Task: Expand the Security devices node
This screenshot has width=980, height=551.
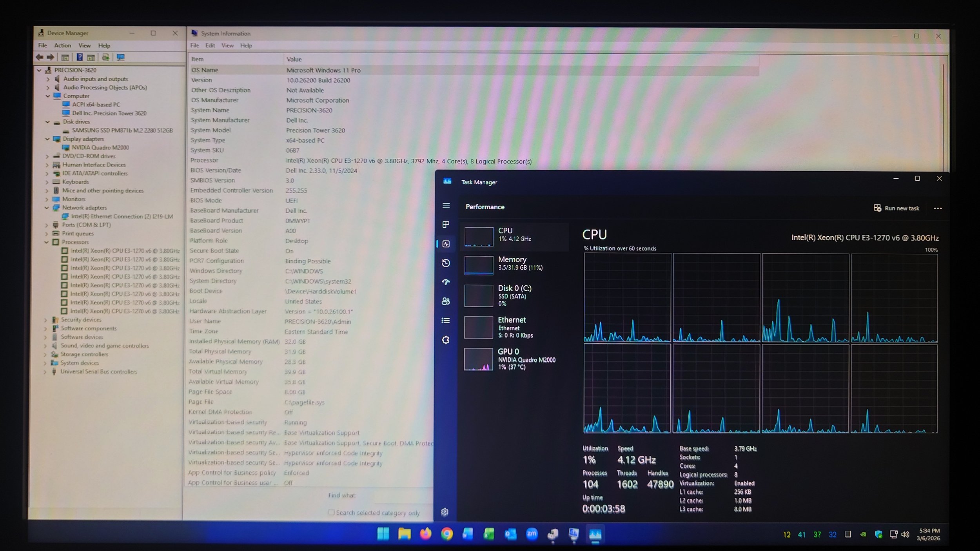Action: pos(45,320)
